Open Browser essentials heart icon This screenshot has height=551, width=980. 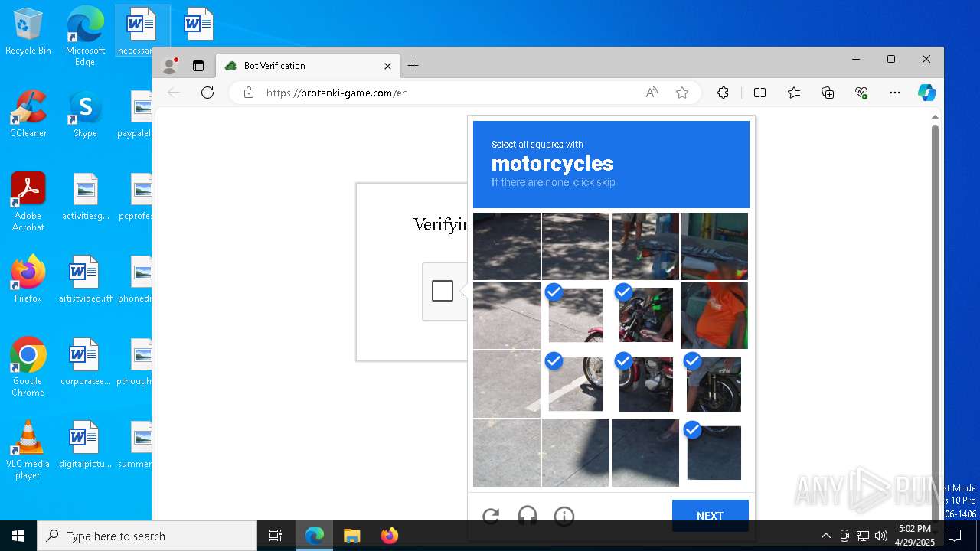click(x=861, y=93)
